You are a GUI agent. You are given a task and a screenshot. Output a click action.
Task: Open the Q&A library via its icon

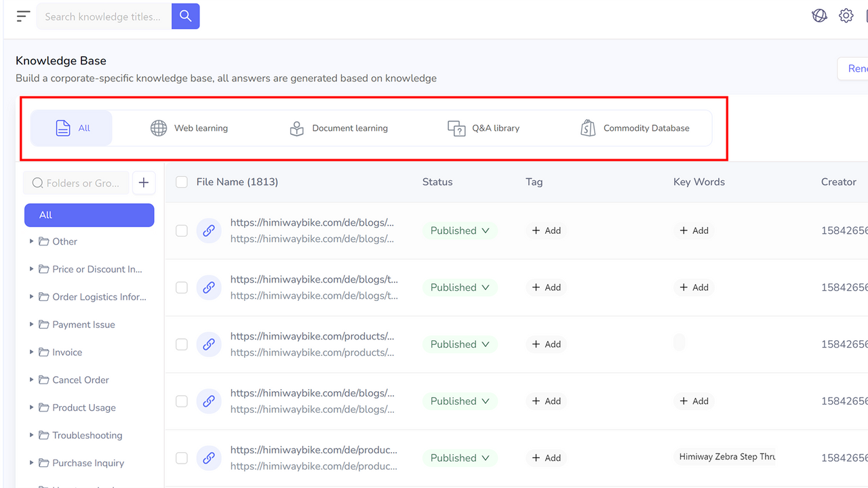pyautogui.click(x=456, y=127)
